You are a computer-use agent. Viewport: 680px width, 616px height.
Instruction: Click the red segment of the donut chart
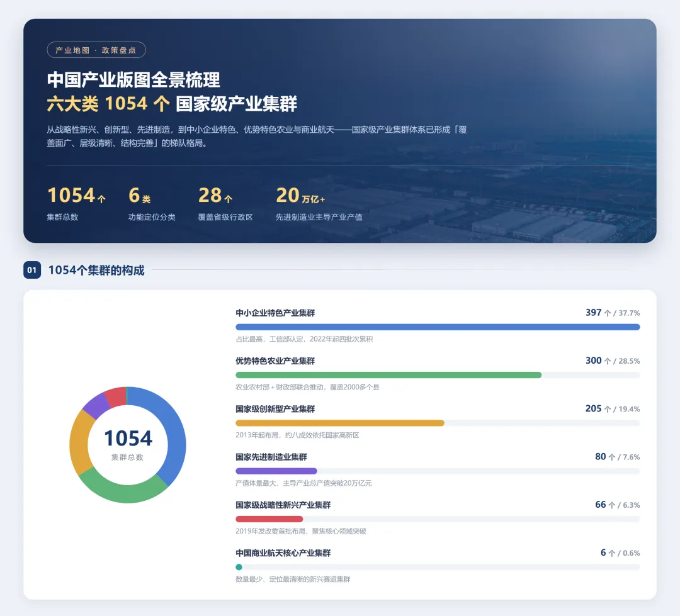(116, 396)
